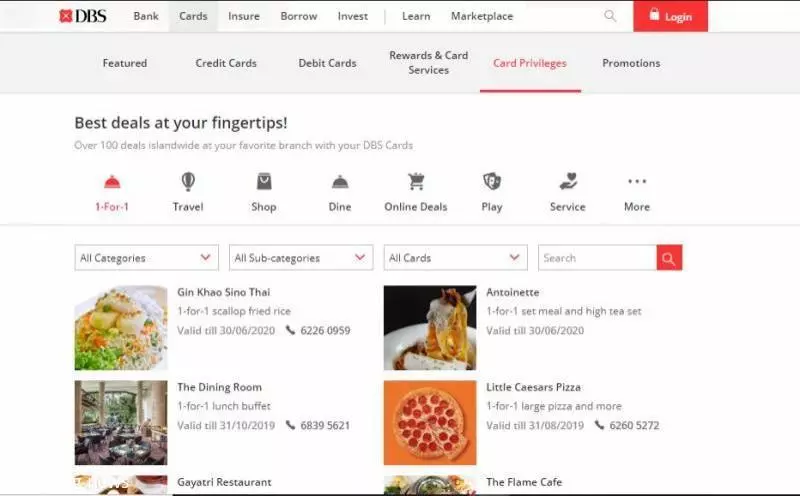800x496 pixels.
Task: Click phone number 6226 0959
Action: pos(326,331)
